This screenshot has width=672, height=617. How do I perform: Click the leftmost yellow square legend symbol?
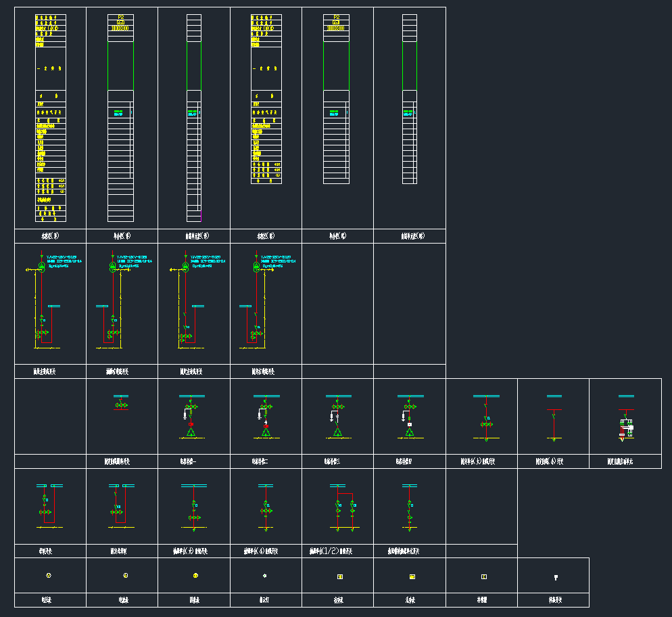(x=339, y=577)
